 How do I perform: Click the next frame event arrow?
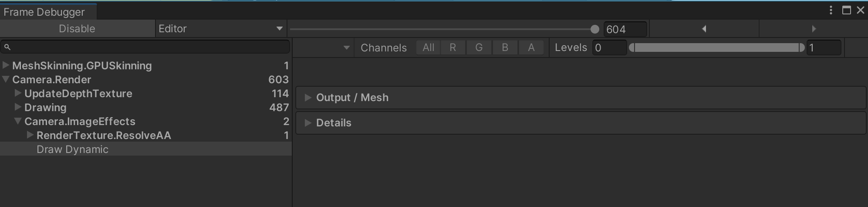[814, 29]
